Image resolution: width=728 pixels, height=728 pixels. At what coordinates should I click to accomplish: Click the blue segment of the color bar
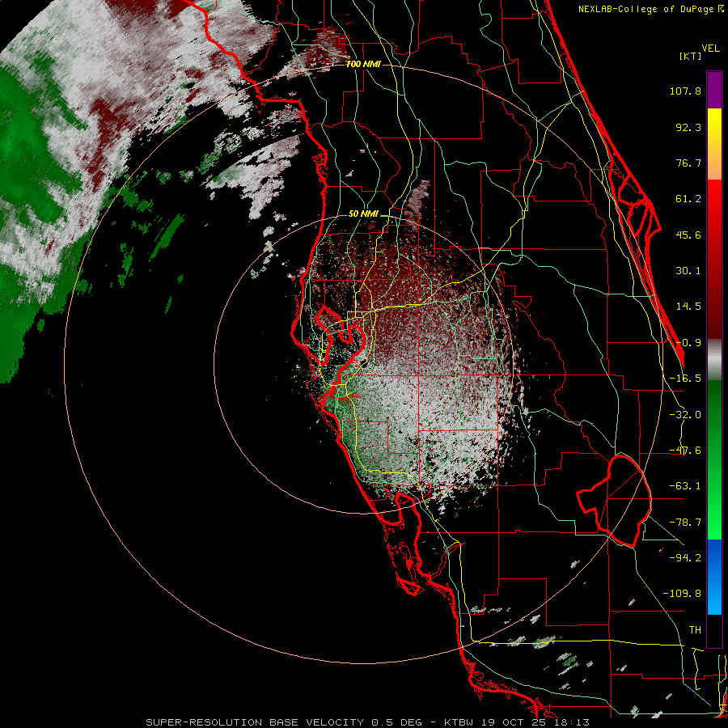[x=714, y=577]
